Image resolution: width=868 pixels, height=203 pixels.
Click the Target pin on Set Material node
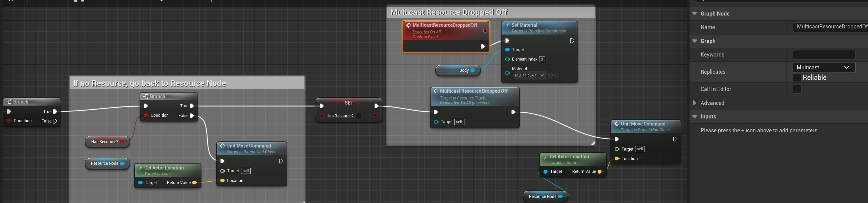click(507, 50)
